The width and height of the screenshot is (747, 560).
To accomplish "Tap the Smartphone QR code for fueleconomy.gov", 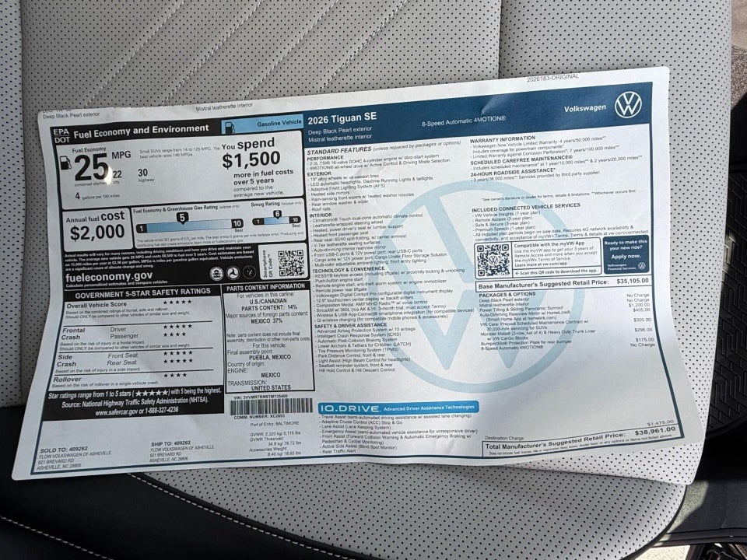I will 291,262.
